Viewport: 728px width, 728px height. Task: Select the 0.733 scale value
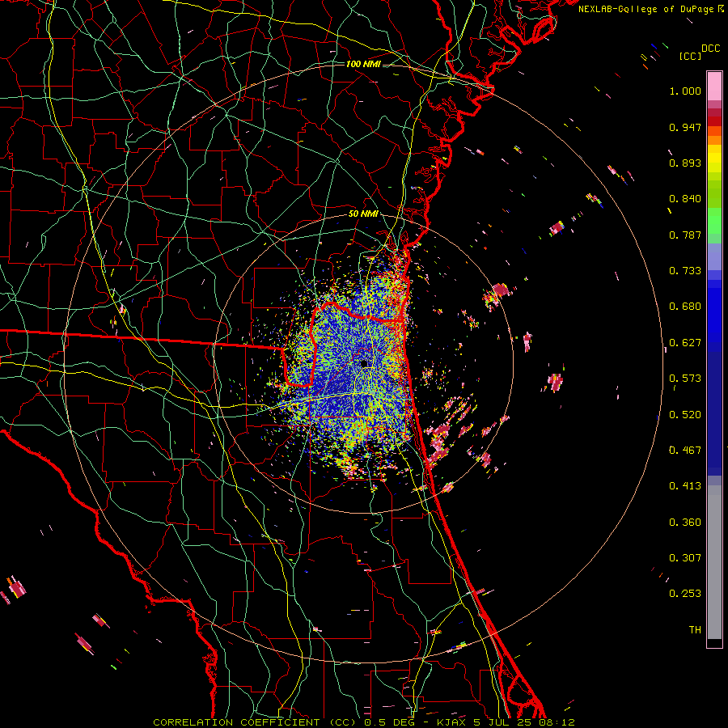(x=685, y=271)
